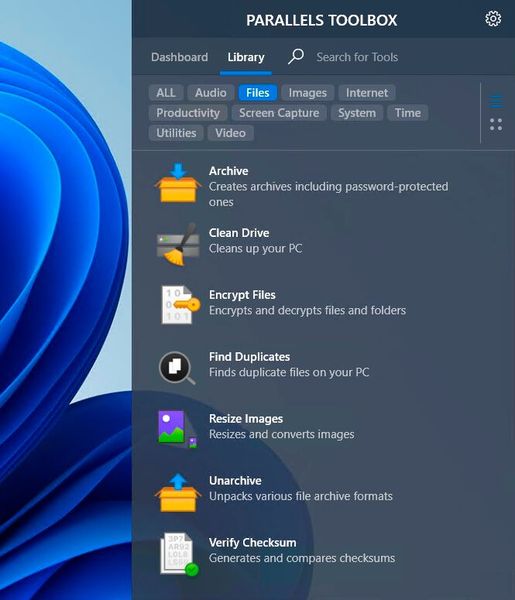515x600 pixels.
Task: Filter tools by Internet category
Action: 367,93
